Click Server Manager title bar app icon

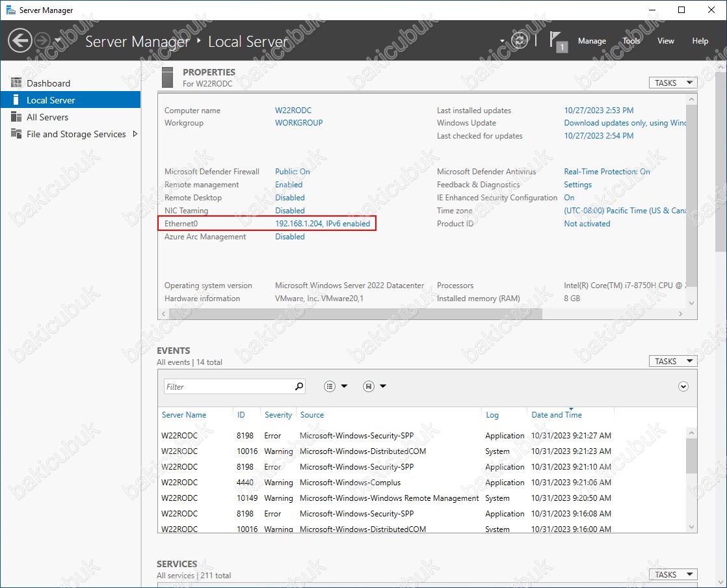[x=10, y=10]
